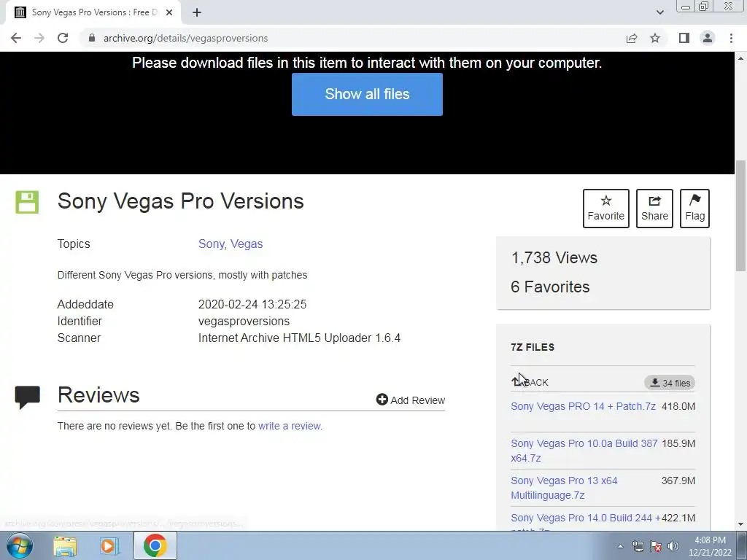Click the browser forward arrow
The image size is (747, 560).
tap(39, 38)
